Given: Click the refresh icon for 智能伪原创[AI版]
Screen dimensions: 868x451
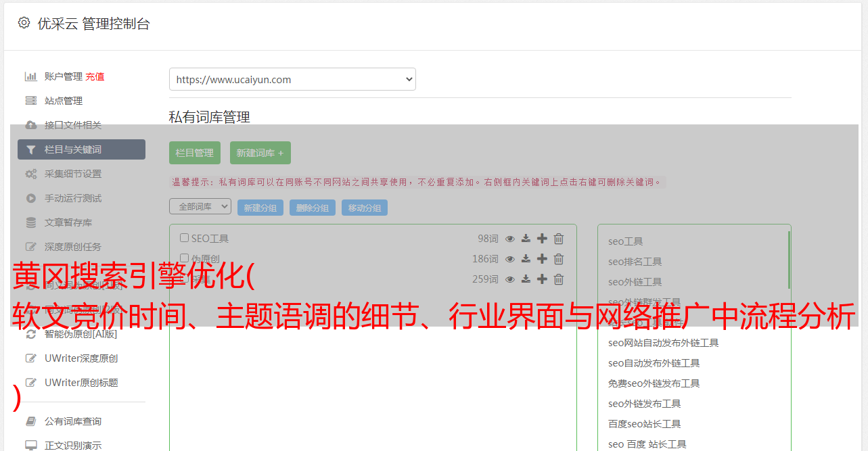Looking at the screenshot, I should tap(30, 334).
